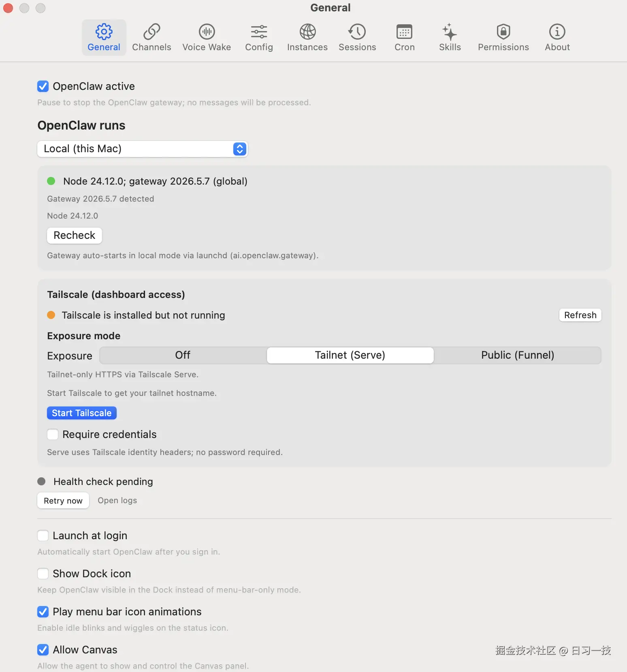This screenshot has width=627, height=672.
Task: Click the "Tailscale is installed but not running" status
Action: [x=143, y=315]
